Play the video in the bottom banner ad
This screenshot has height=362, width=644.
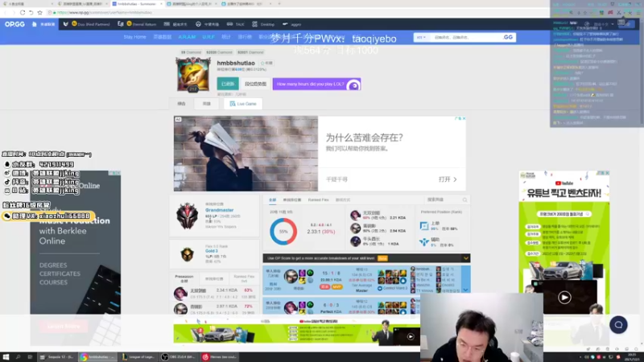[411, 336]
